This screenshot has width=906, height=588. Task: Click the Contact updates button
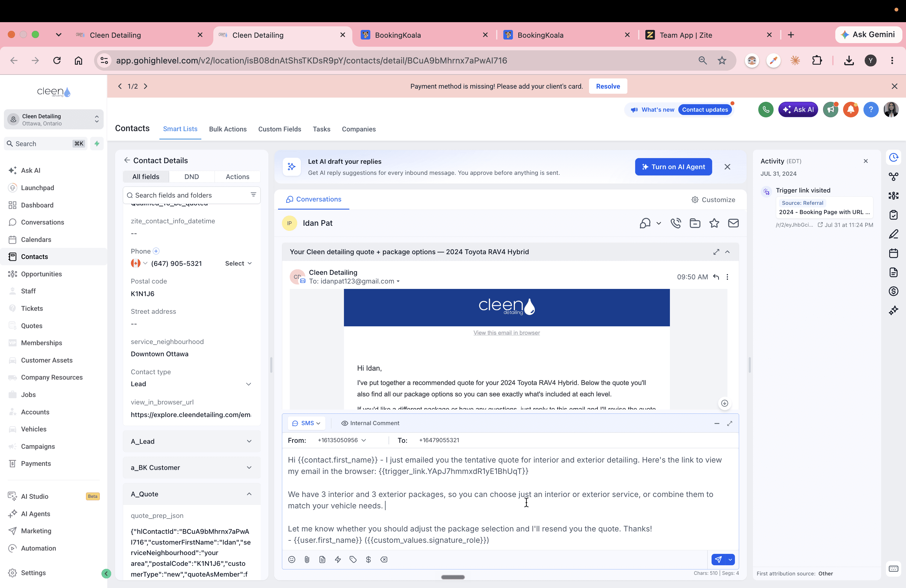(x=705, y=110)
